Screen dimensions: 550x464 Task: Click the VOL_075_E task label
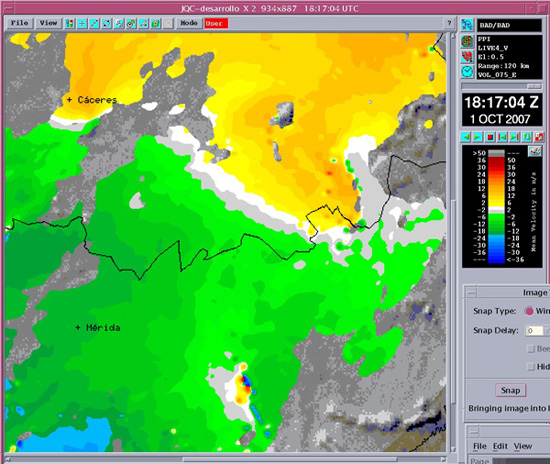click(497, 75)
